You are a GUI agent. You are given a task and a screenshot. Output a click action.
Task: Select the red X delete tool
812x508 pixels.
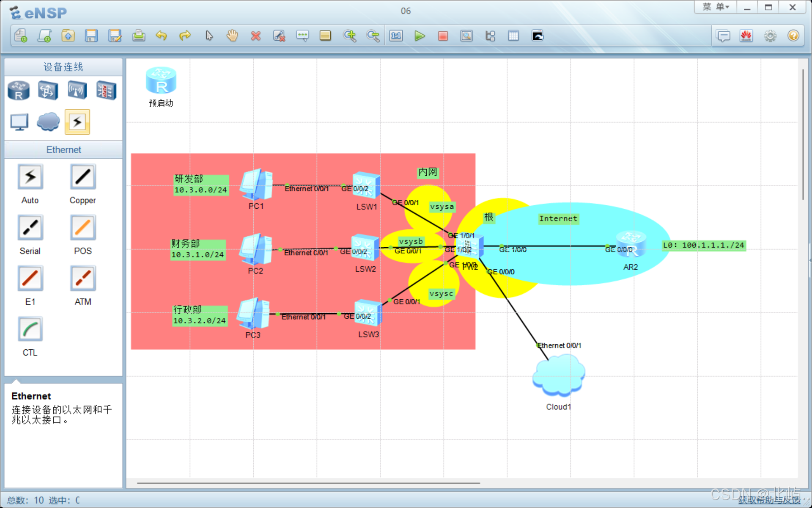tap(255, 36)
